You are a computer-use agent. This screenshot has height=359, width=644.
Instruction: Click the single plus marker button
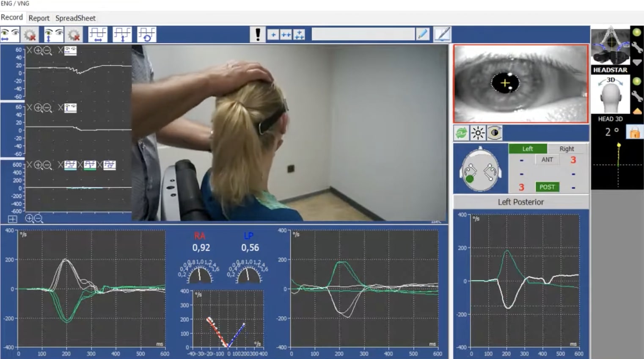click(273, 35)
